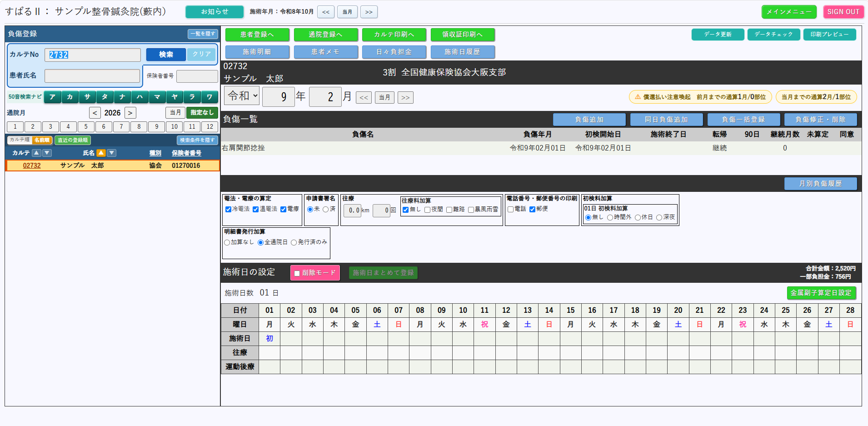
Task: Switch patient list to 直近の登録順
Action: [73, 140]
